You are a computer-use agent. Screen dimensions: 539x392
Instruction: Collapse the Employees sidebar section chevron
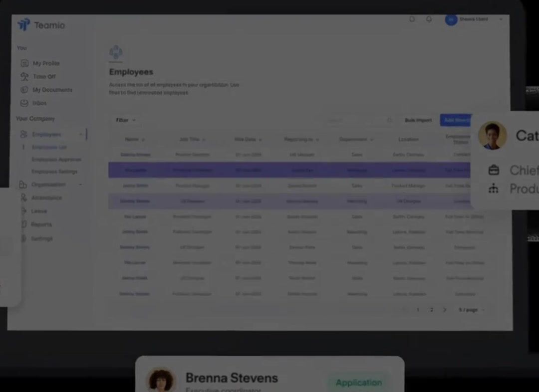click(81, 134)
